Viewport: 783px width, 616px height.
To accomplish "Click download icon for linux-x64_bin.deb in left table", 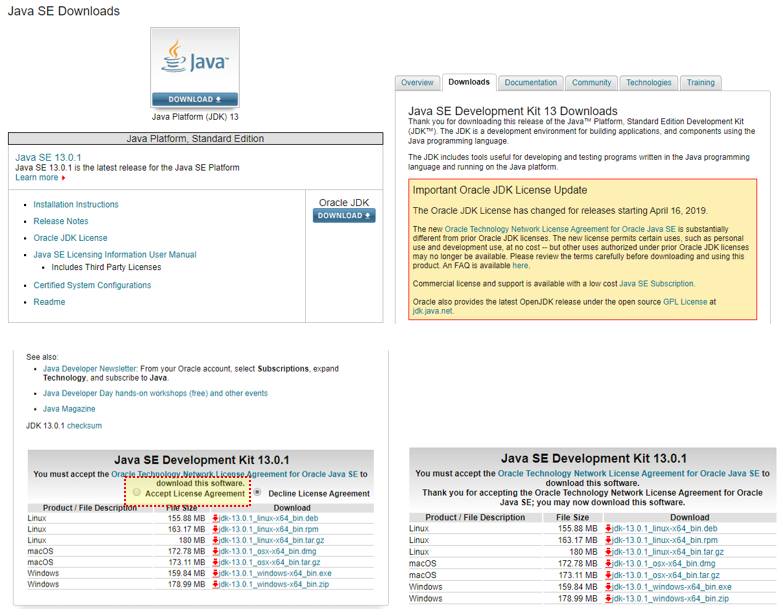I will click(x=215, y=518).
